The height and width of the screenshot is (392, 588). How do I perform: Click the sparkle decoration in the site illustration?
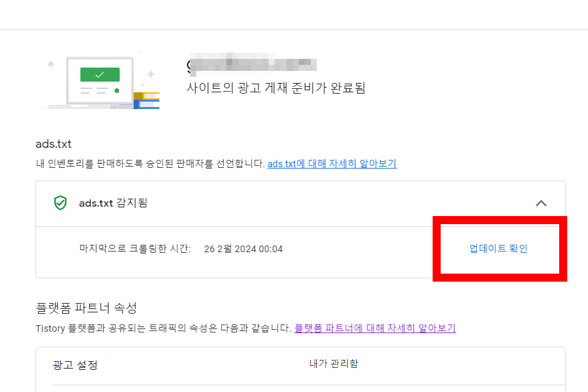51,65
